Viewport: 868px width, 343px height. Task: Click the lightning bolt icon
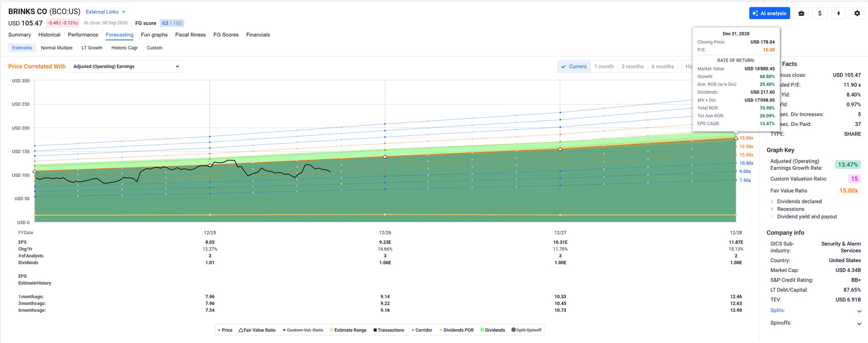(839, 13)
